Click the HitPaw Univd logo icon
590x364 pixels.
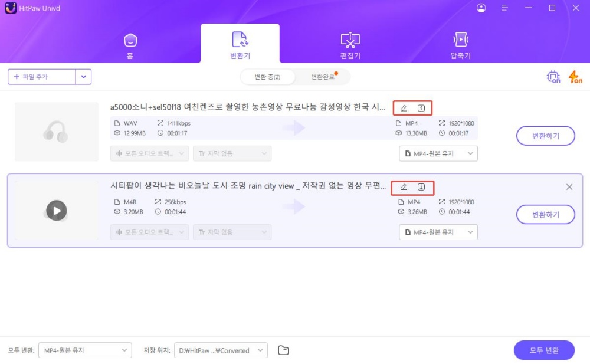pos(11,8)
